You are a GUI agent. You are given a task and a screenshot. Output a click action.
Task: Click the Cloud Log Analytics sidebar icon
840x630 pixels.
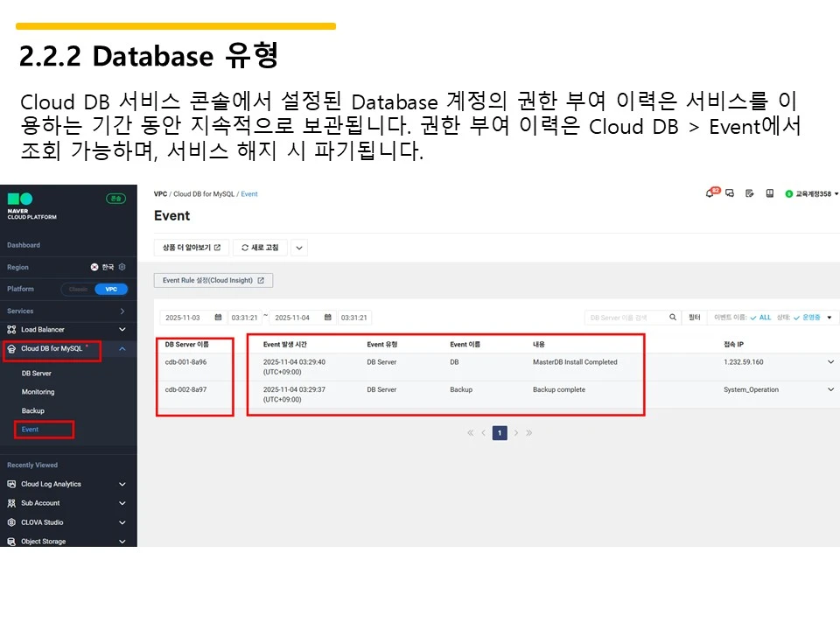point(11,484)
